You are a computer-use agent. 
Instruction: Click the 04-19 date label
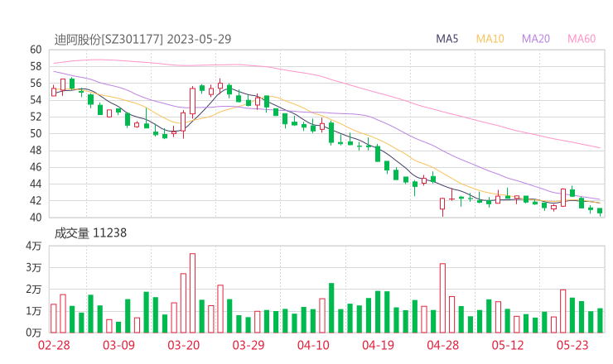[378, 345]
